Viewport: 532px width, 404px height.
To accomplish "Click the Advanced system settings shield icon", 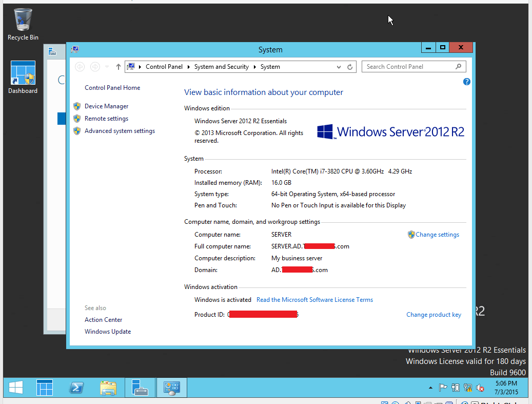I will click(77, 131).
